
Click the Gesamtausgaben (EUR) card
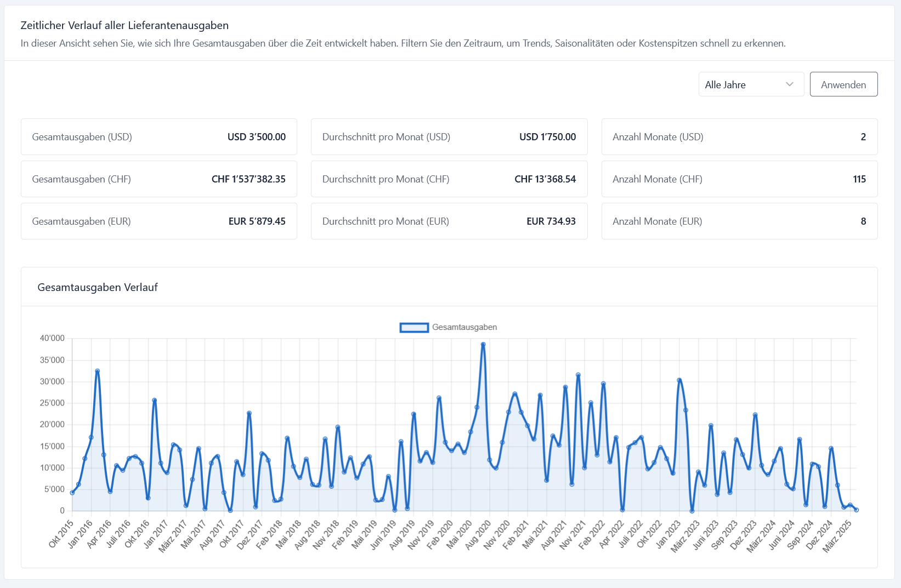point(158,221)
